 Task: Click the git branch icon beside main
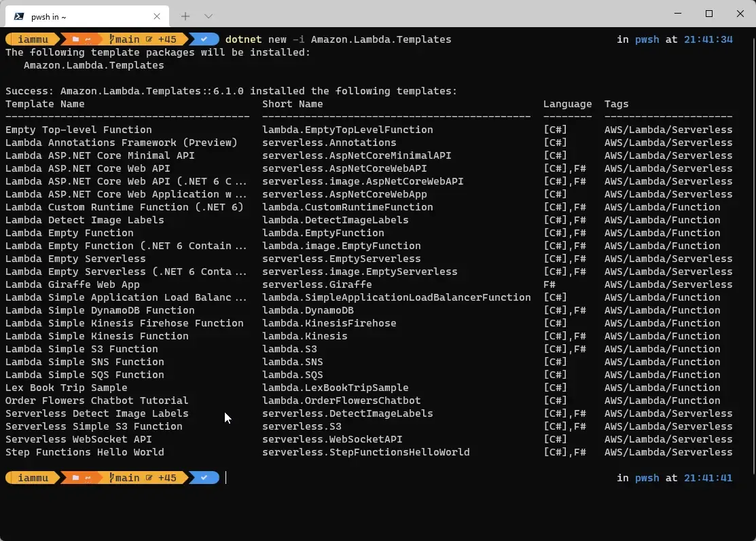(x=111, y=39)
